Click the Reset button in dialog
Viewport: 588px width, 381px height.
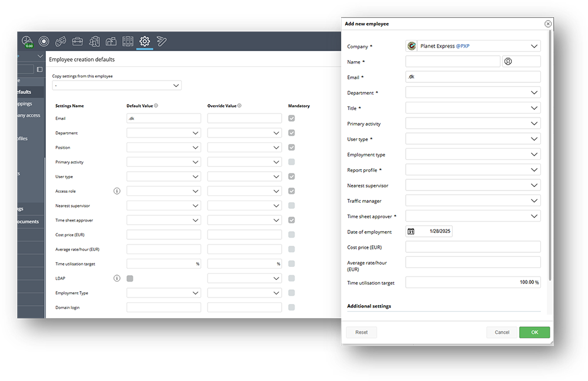point(361,332)
